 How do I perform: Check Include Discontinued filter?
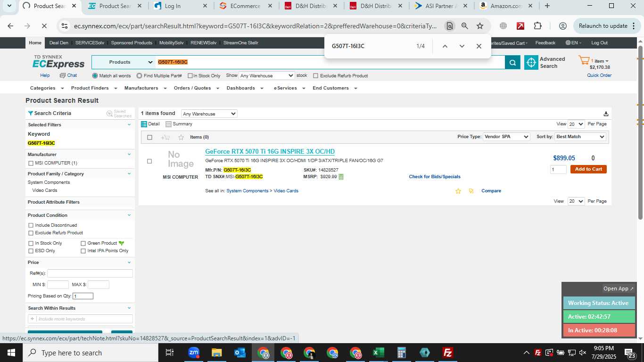coord(31,225)
